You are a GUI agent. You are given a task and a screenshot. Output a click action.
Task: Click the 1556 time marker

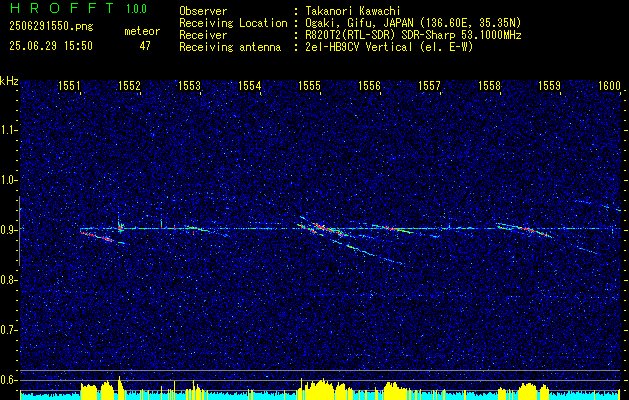(x=369, y=85)
